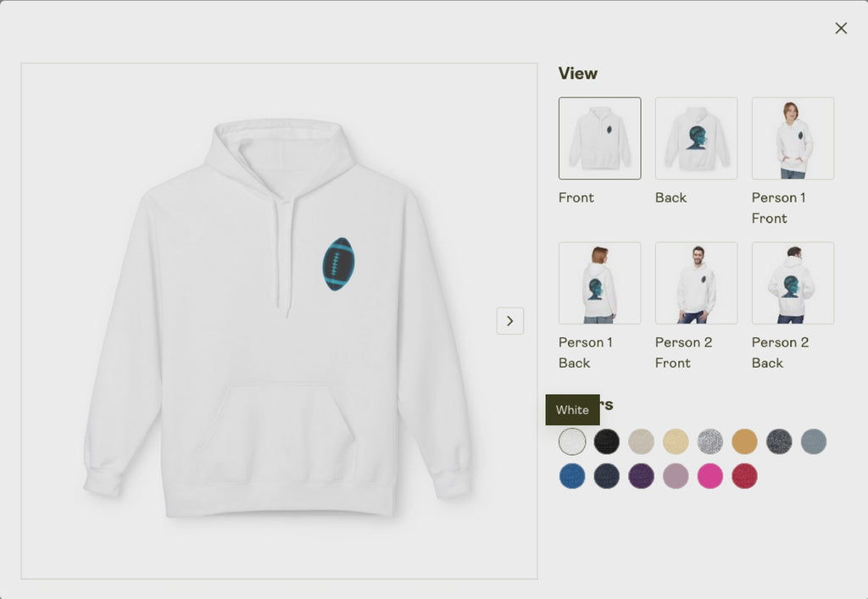Image resolution: width=868 pixels, height=599 pixels.
Task: Close the product preview dialog
Action: coord(841,28)
